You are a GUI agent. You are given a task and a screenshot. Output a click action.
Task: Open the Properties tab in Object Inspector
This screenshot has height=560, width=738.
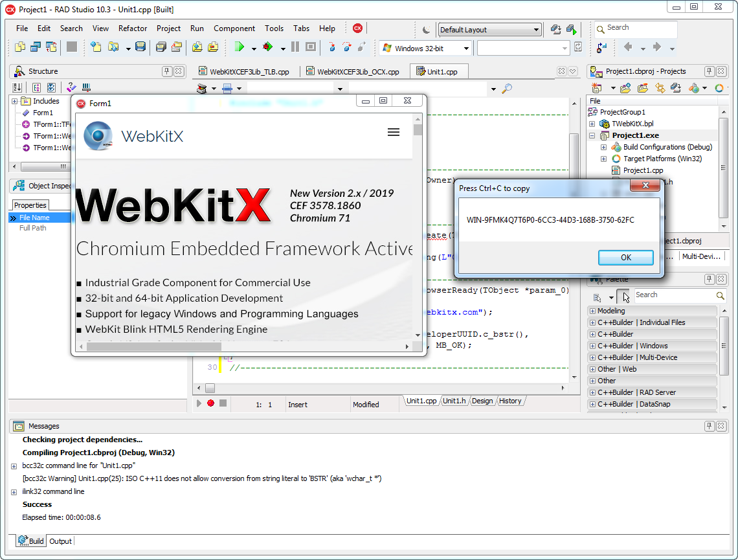[30, 205]
